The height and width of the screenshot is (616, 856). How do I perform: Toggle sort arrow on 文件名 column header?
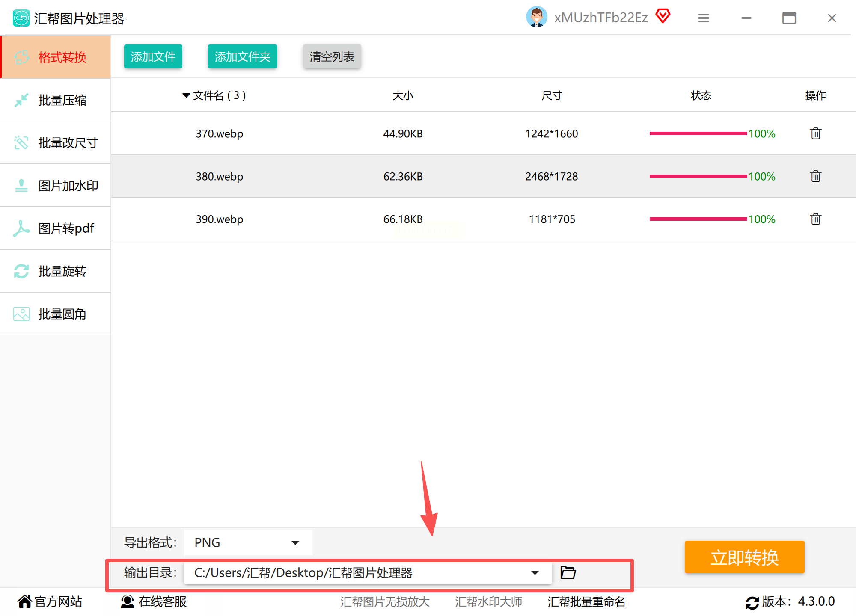[186, 95]
